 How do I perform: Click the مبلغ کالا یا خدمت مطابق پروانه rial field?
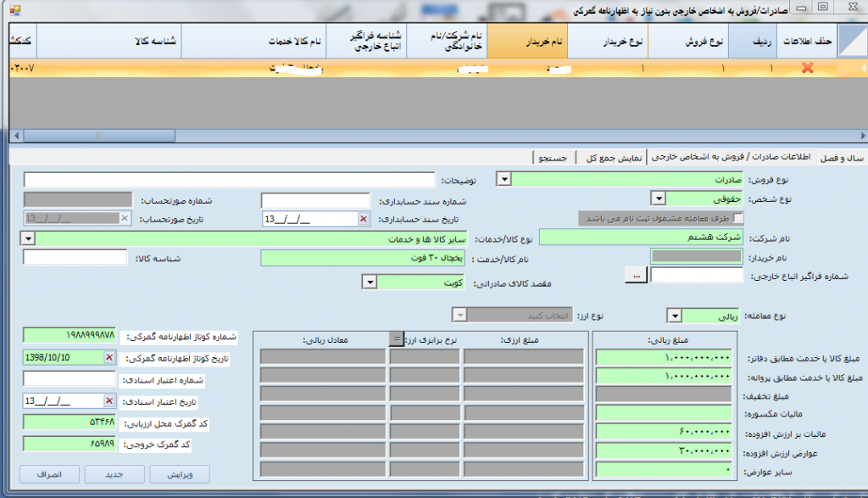pyautogui.click(x=664, y=377)
